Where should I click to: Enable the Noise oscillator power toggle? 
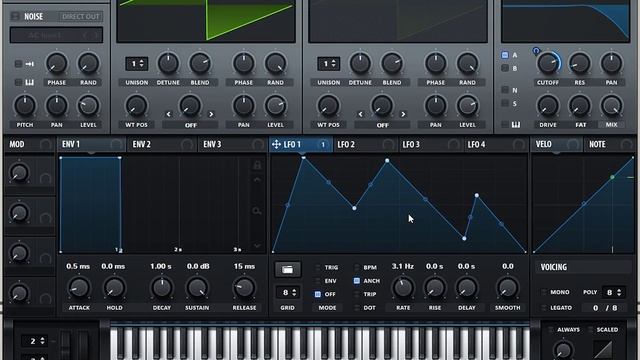(15, 16)
